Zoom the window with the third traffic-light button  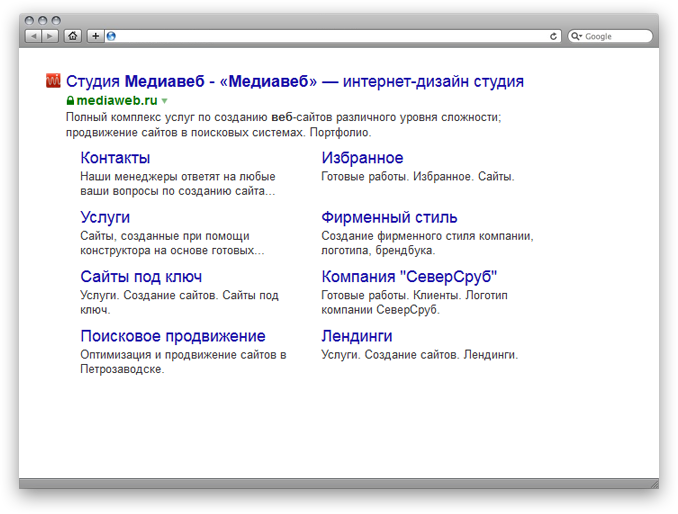click(x=56, y=20)
